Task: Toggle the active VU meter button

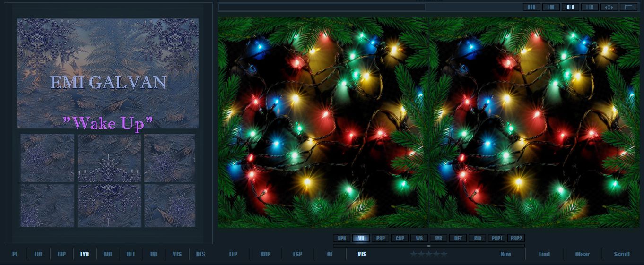Action: tap(361, 239)
